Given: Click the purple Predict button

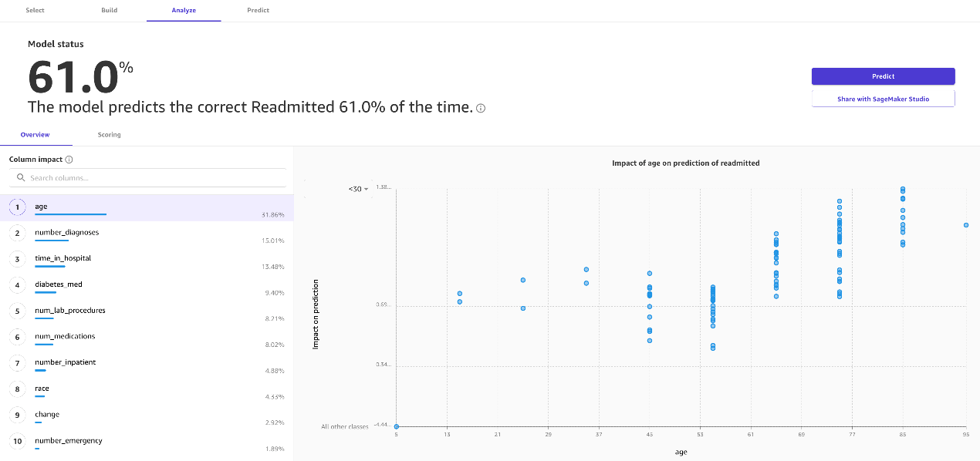Looking at the screenshot, I should 883,76.
